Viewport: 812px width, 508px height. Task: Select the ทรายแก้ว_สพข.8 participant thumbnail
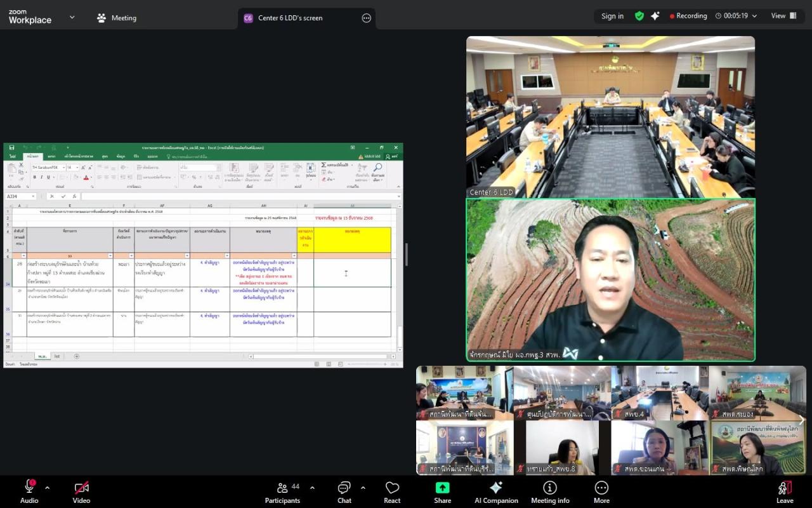point(562,448)
